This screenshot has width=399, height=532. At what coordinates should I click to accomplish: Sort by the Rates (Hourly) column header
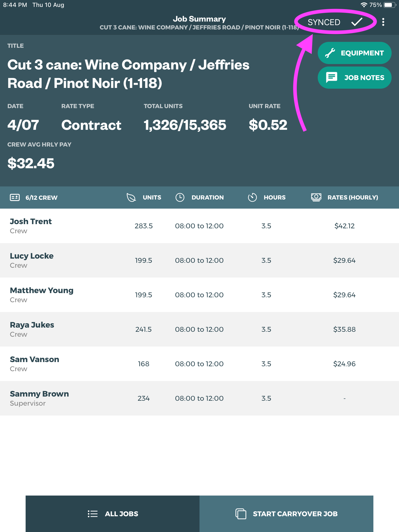(352, 198)
